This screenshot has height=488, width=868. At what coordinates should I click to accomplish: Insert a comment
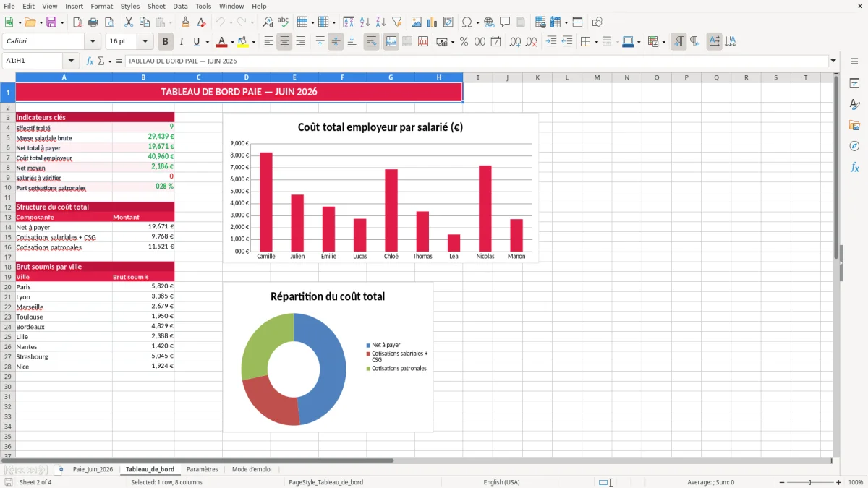[x=505, y=22]
